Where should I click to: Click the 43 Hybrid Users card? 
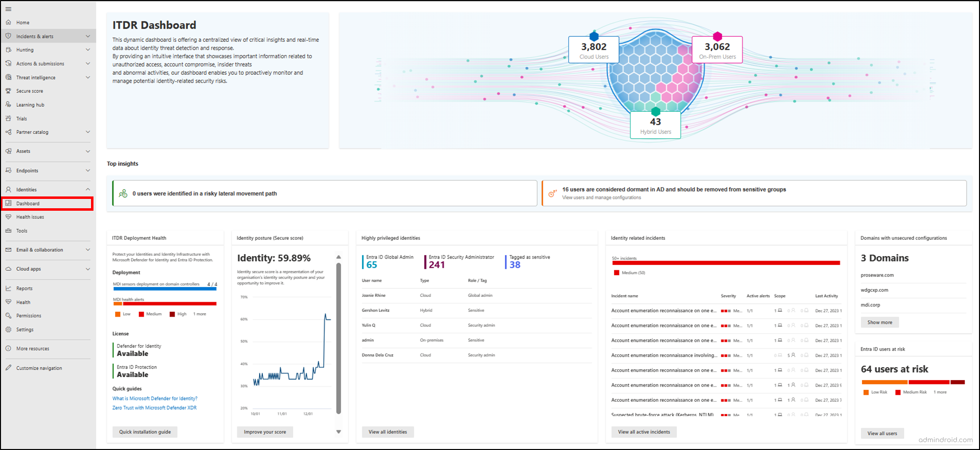[x=655, y=125]
